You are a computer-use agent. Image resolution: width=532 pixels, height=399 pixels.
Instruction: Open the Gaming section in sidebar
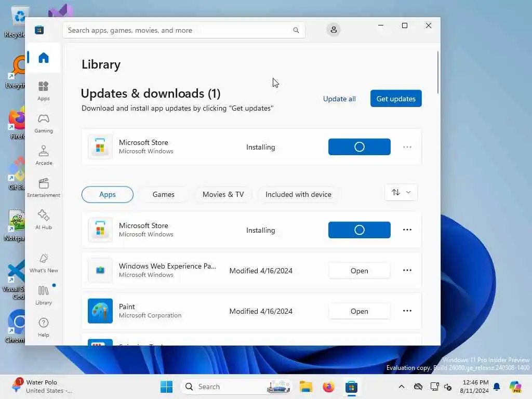[44, 123]
